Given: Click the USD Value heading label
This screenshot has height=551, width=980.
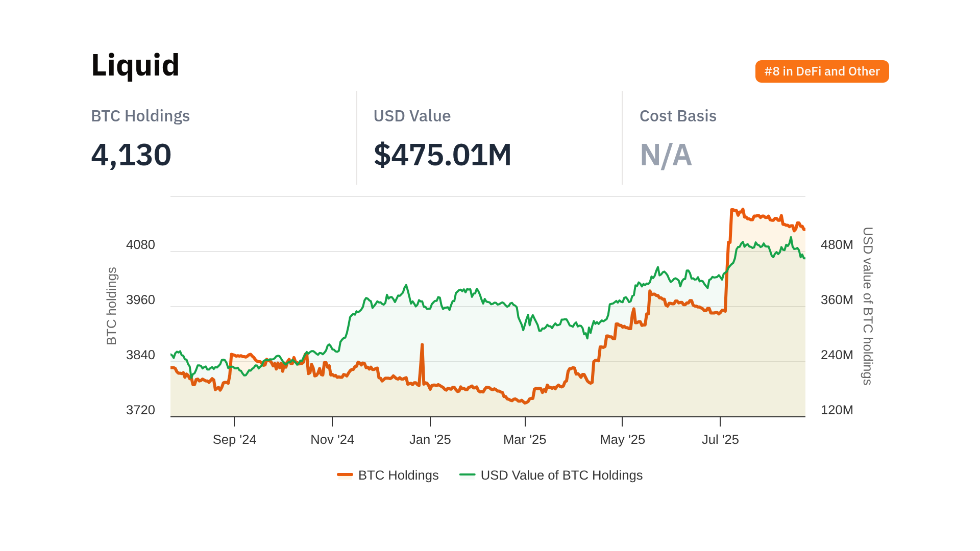Looking at the screenshot, I should coord(412,116).
